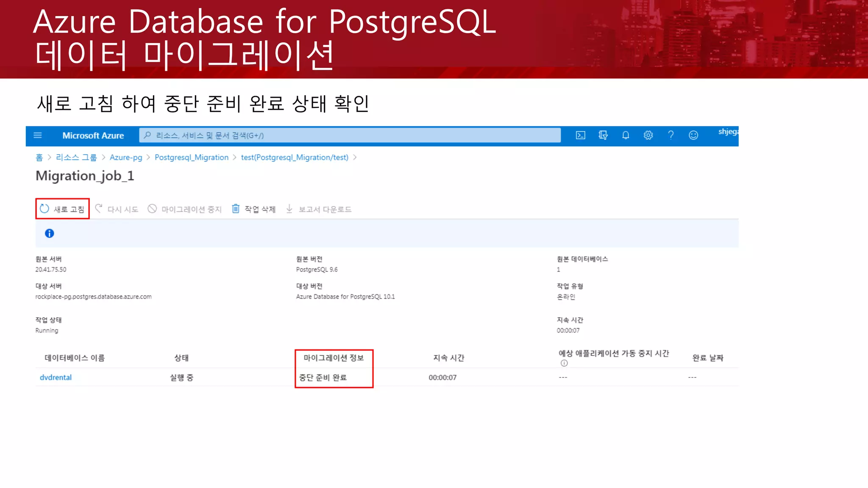Click the PostgreSQL 9.6 source version
Image resolution: width=868 pixels, height=488 pixels.
pos(317,269)
